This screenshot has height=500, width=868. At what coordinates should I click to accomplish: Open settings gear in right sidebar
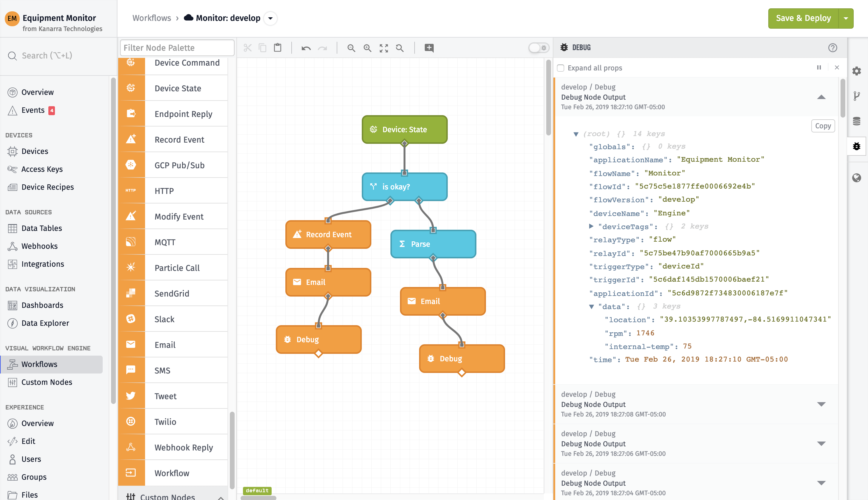pyautogui.click(x=857, y=71)
